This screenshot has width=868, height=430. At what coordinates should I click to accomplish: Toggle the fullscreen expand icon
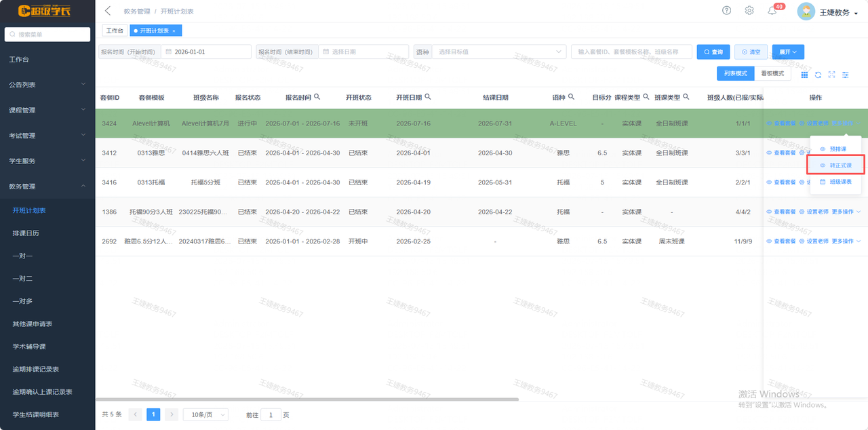(832, 75)
